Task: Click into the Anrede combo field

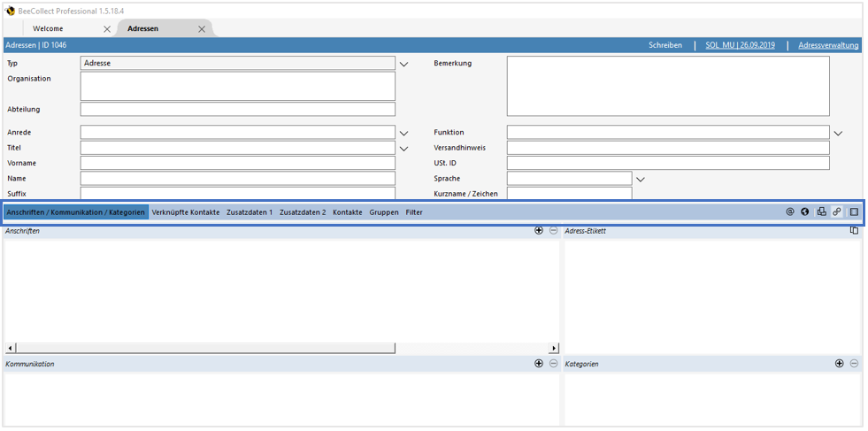Action: point(238,133)
